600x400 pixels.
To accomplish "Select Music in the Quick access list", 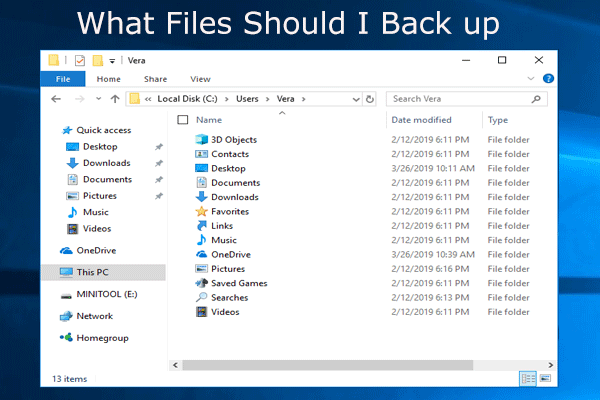I will [x=96, y=212].
